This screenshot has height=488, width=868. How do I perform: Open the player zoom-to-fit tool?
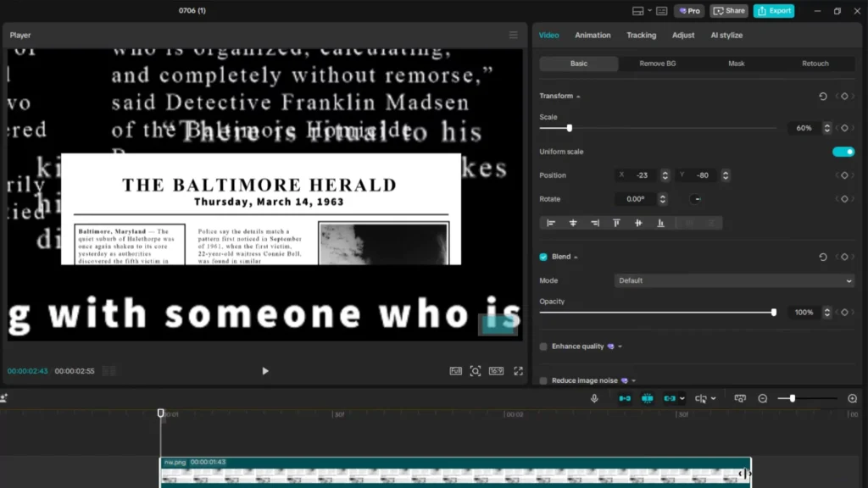[476, 371]
